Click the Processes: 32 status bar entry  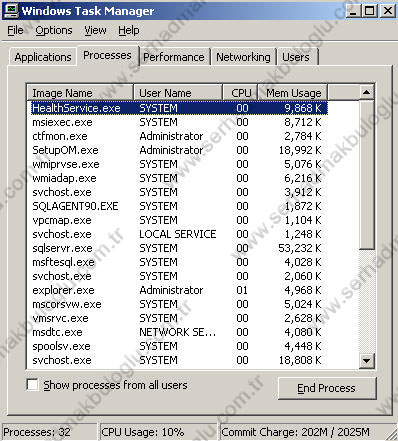coord(49,432)
